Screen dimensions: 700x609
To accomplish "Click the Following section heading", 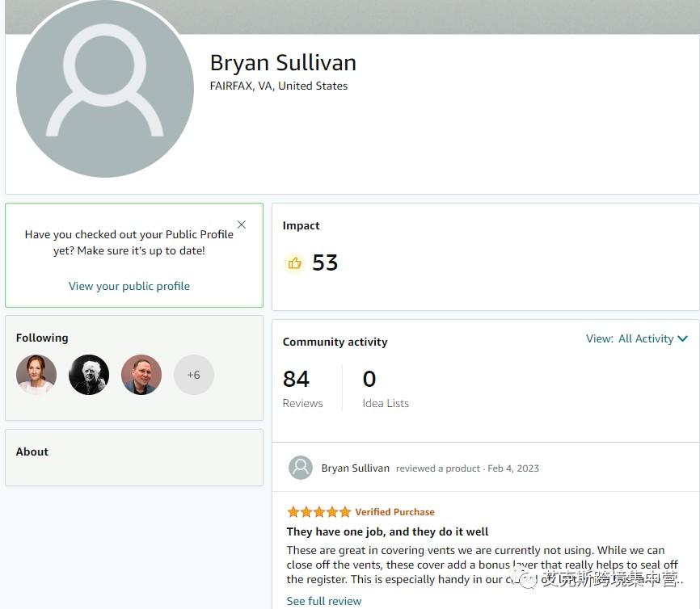I will [42, 338].
